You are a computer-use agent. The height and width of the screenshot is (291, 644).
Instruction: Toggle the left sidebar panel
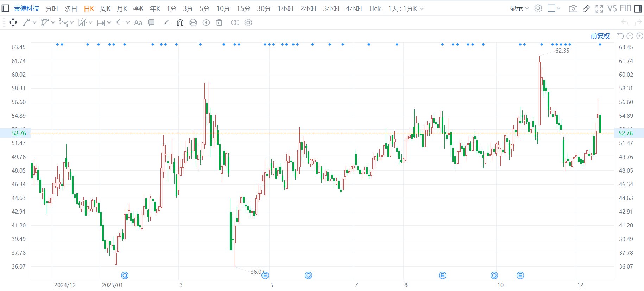pyautogui.click(x=5, y=8)
